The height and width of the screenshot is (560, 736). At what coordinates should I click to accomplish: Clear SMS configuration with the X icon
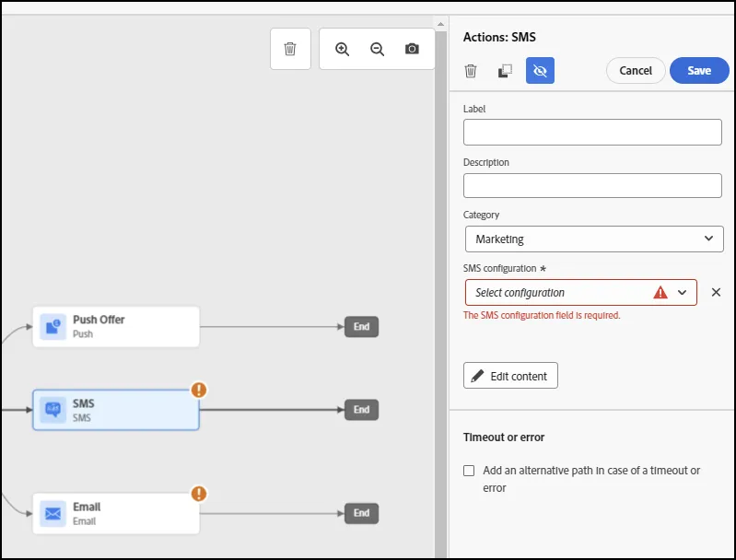(716, 292)
